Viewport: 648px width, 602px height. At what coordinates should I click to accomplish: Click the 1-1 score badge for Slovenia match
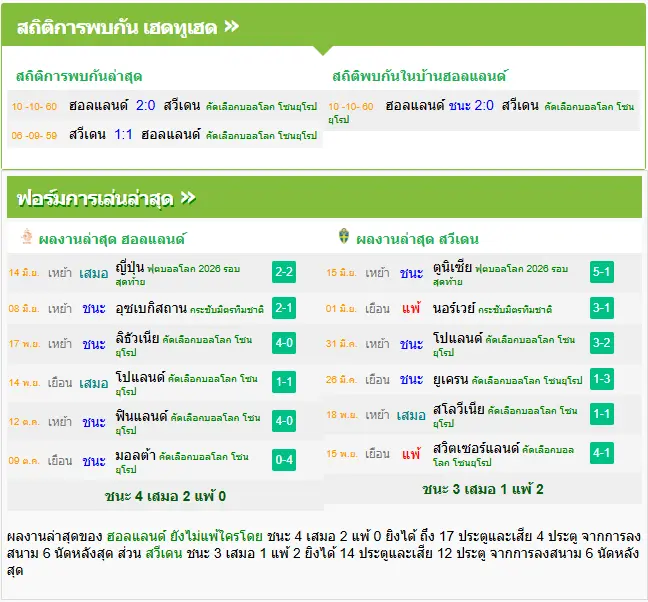[602, 414]
